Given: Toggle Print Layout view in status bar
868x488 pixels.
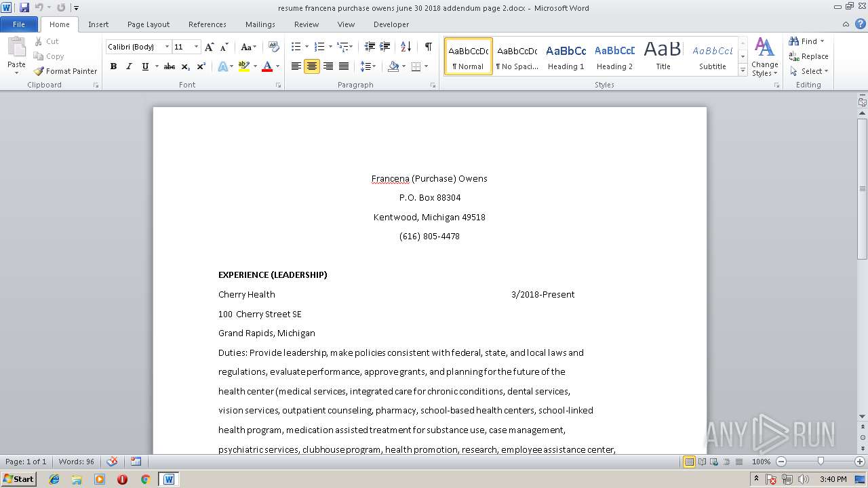Looking at the screenshot, I should 689,462.
